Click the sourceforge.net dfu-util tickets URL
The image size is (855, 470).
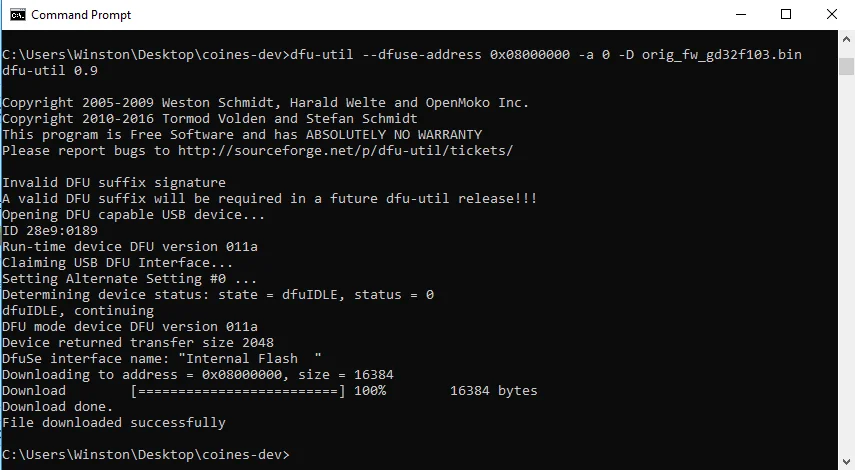tap(346, 150)
